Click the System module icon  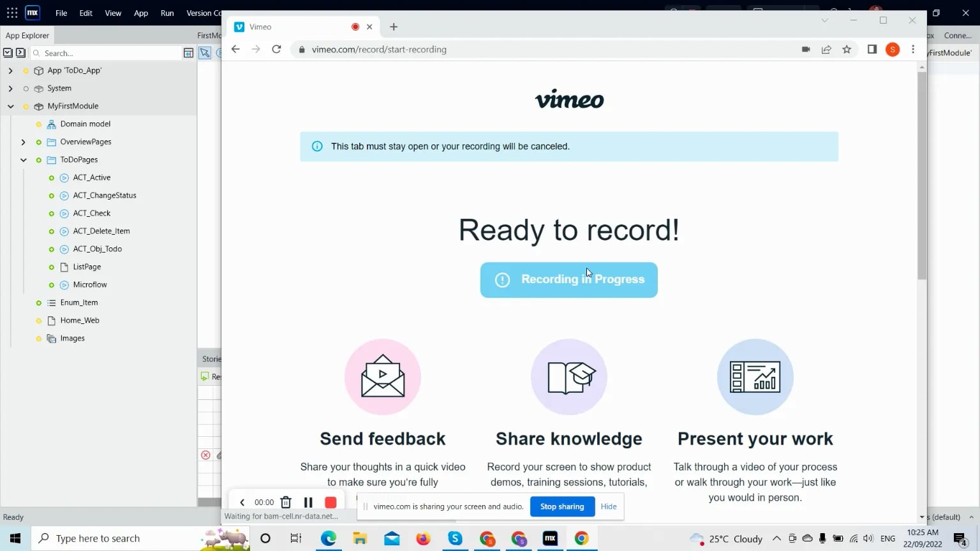pyautogui.click(x=39, y=89)
